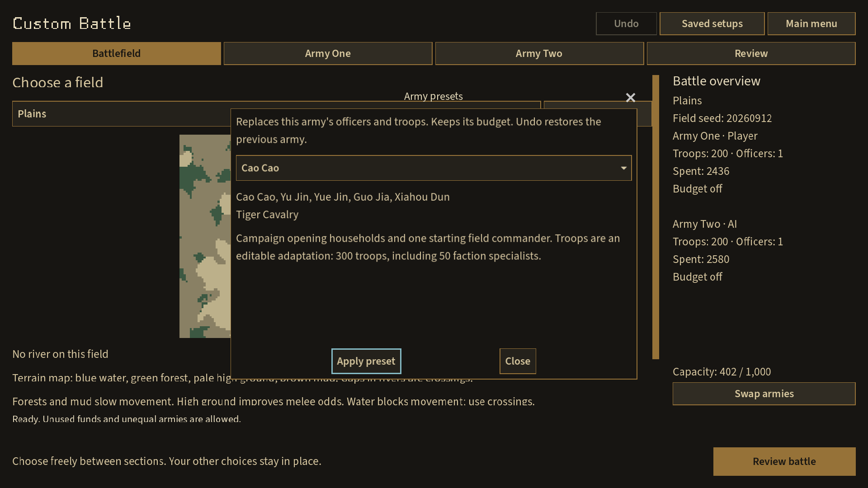Click the Capacity readout above Swap armies
Screen dimensions: 868x488
pyautogui.click(x=722, y=372)
